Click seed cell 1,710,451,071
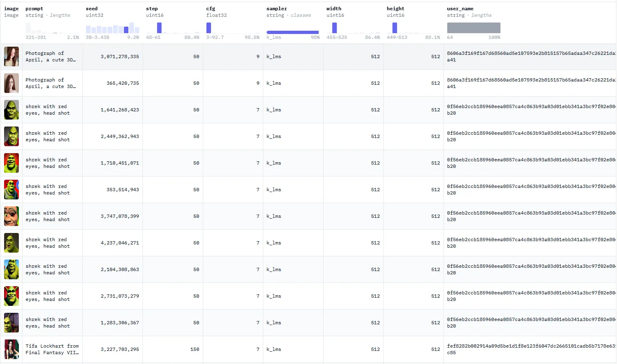 (120, 163)
